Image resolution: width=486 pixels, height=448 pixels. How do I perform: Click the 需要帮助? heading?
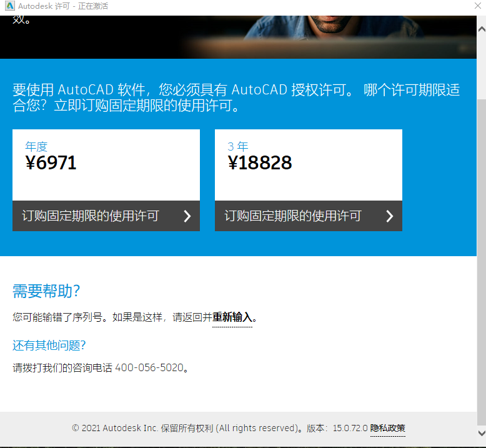pyautogui.click(x=46, y=291)
